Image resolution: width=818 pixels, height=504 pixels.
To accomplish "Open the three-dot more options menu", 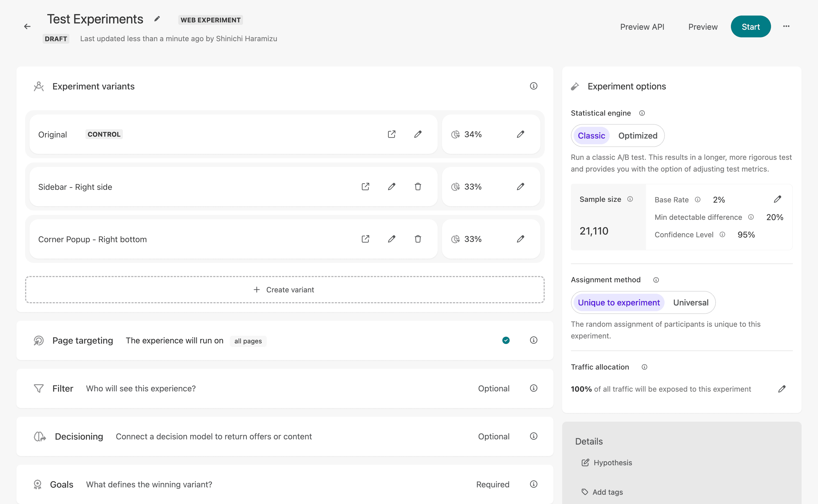I will 786,27.
